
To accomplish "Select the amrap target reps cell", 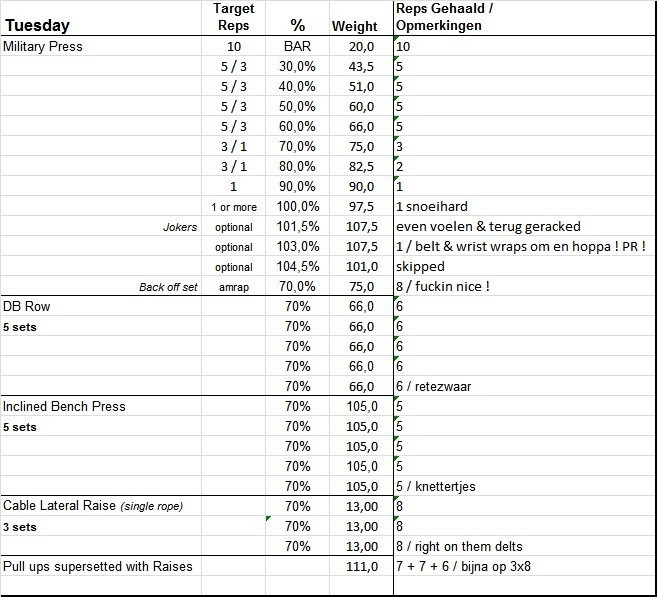I will (233, 287).
